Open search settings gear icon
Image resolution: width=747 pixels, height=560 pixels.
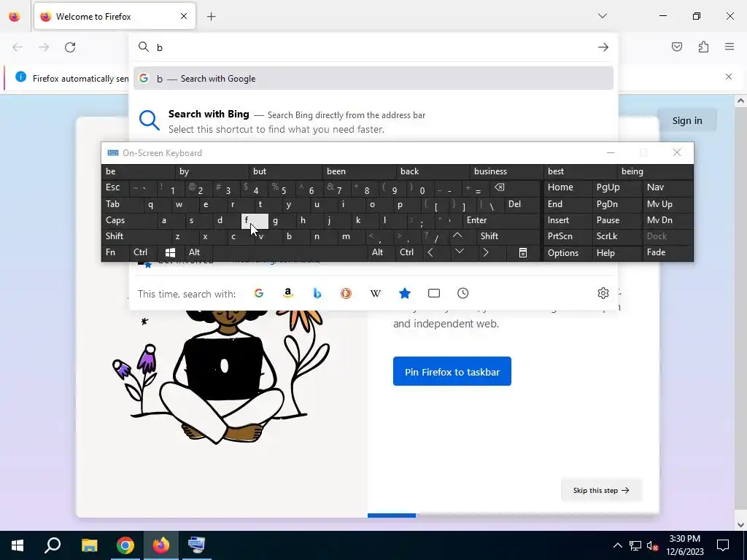(603, 293)
